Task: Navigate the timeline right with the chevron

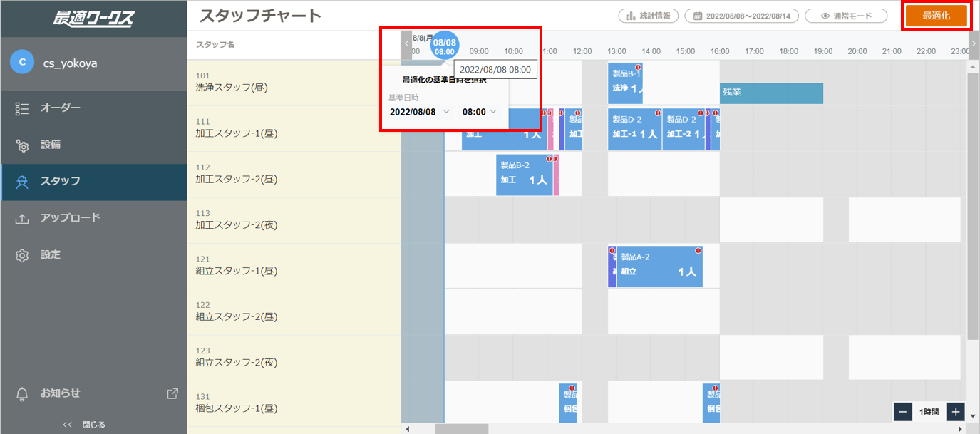Action: click(974, 44)
